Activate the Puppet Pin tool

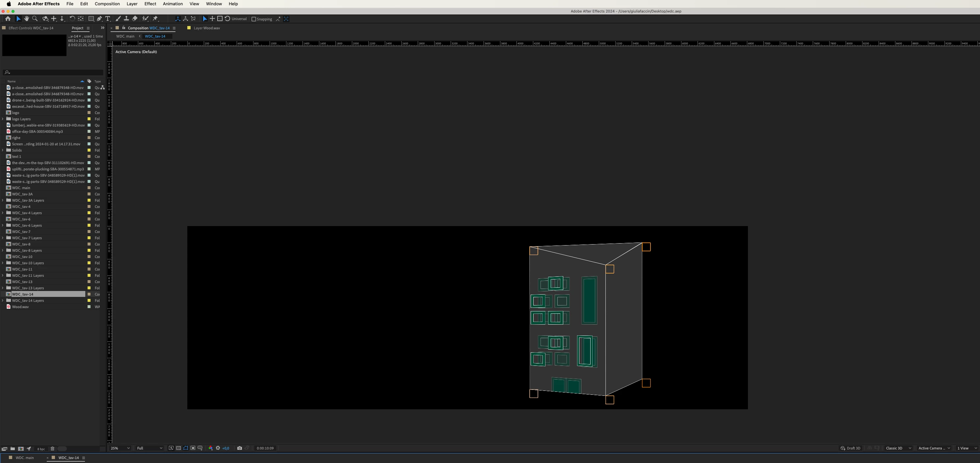coord(155,19)
